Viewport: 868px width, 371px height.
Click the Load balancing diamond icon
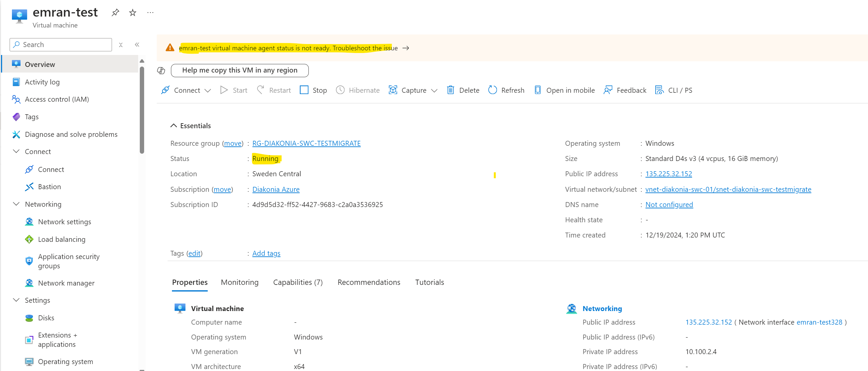point(29,239)
